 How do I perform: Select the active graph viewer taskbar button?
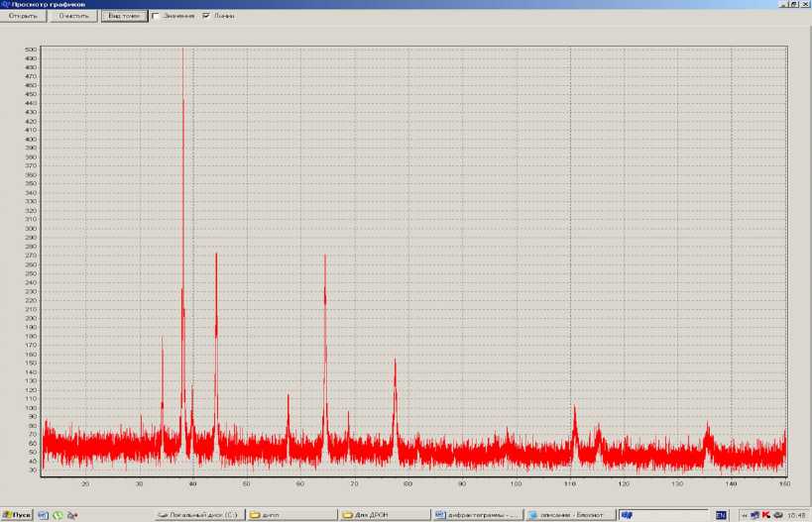tap(657, 515)
